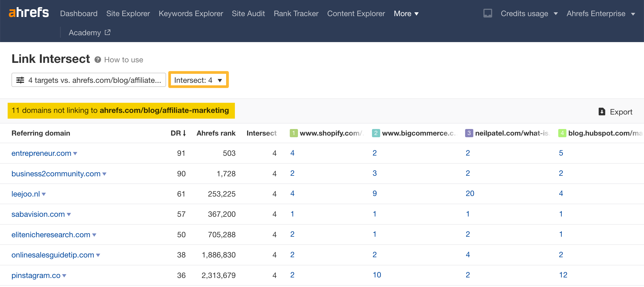Click 10 in pinstagram.co bigcommerce column

point(377,275)
